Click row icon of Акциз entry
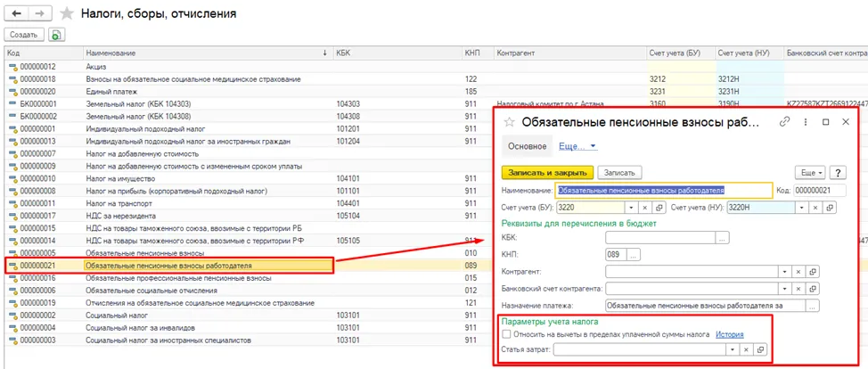 (x=14, y=67)
